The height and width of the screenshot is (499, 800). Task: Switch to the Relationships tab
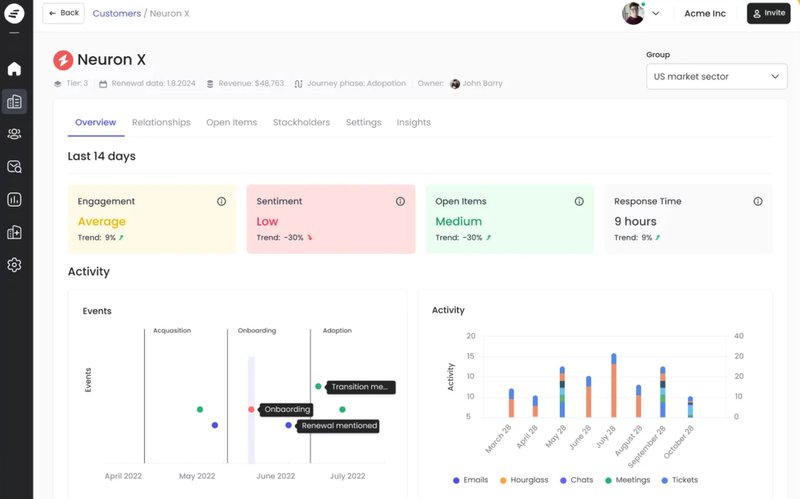click(x=161, y=122)
